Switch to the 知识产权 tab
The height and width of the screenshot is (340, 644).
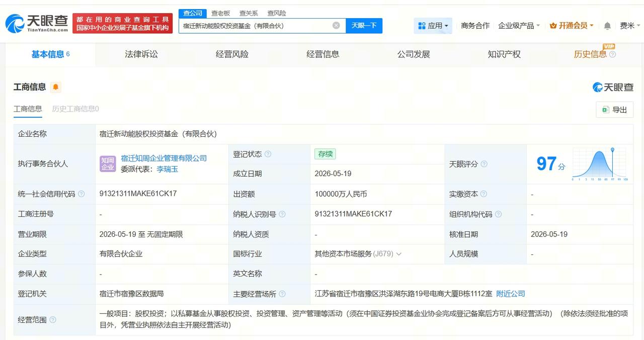504,54
